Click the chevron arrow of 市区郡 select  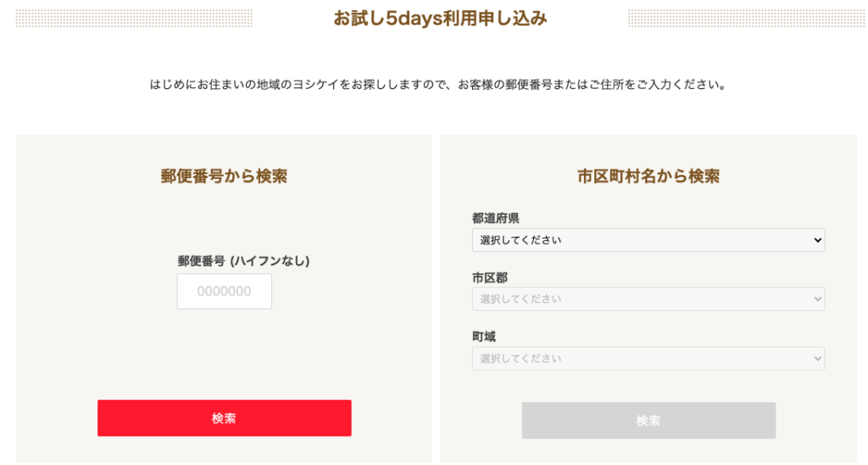tap(817, 299)
